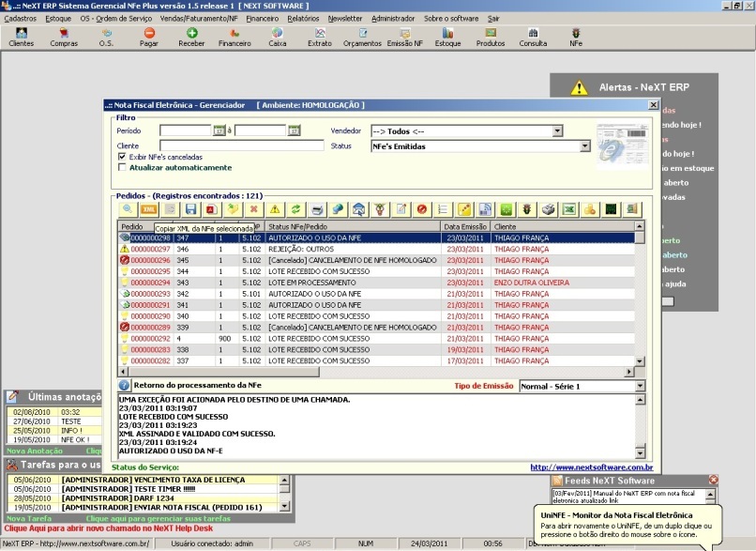The image size is (756, 551).
Task: Open Caixa toolbar icon
Action: click(x=278, y=38)
